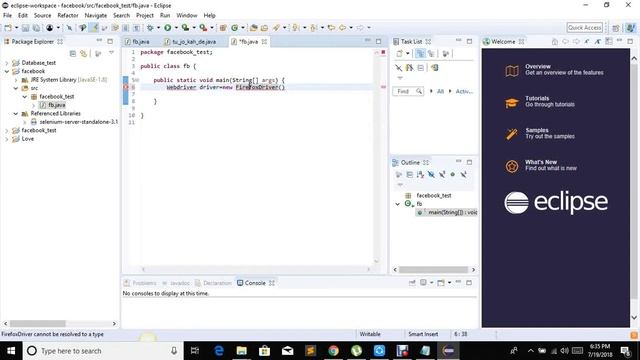The width and height of the screenshot is (640, 360).
Task: Click the Windows Start button
Action: click(x=11, y=351)
